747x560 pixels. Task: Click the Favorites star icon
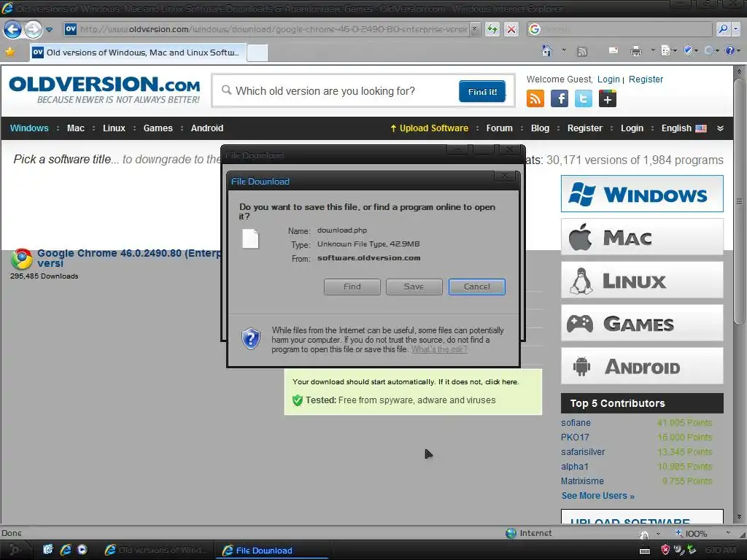(x=9, y=52)
